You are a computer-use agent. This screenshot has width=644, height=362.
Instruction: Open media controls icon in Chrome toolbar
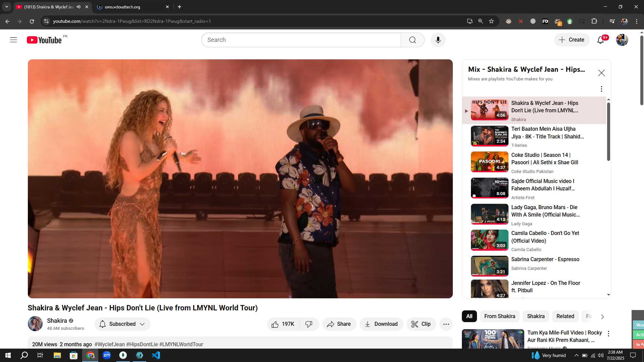(x=612, y=21)
